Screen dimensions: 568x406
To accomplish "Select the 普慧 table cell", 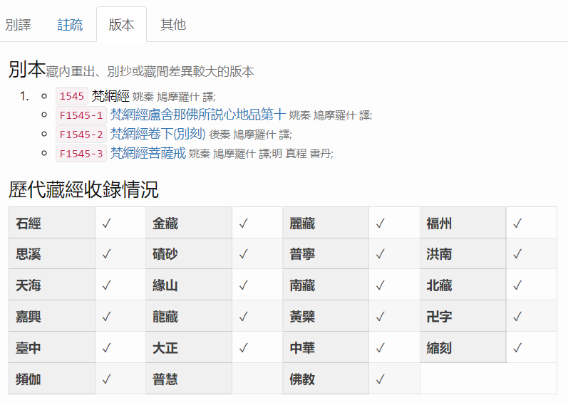I will pyautogui.click(x=189, y=378).
